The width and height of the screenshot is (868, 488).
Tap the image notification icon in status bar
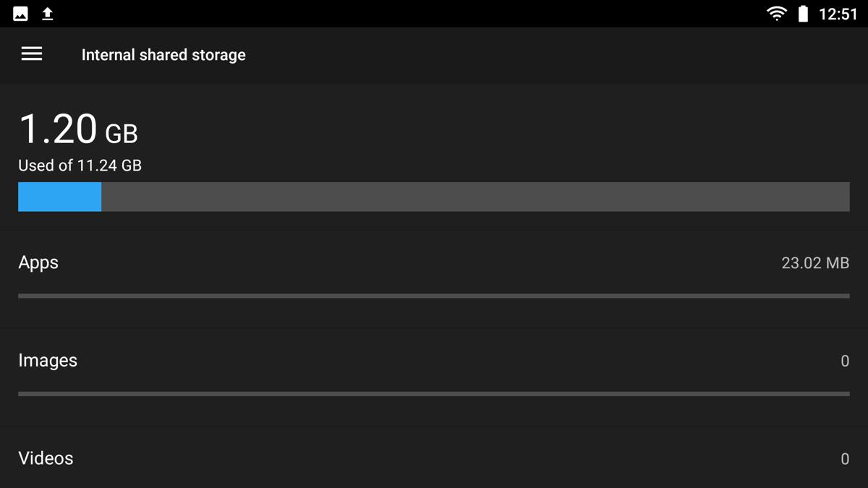pyautogui.click(x=20, y=14)
